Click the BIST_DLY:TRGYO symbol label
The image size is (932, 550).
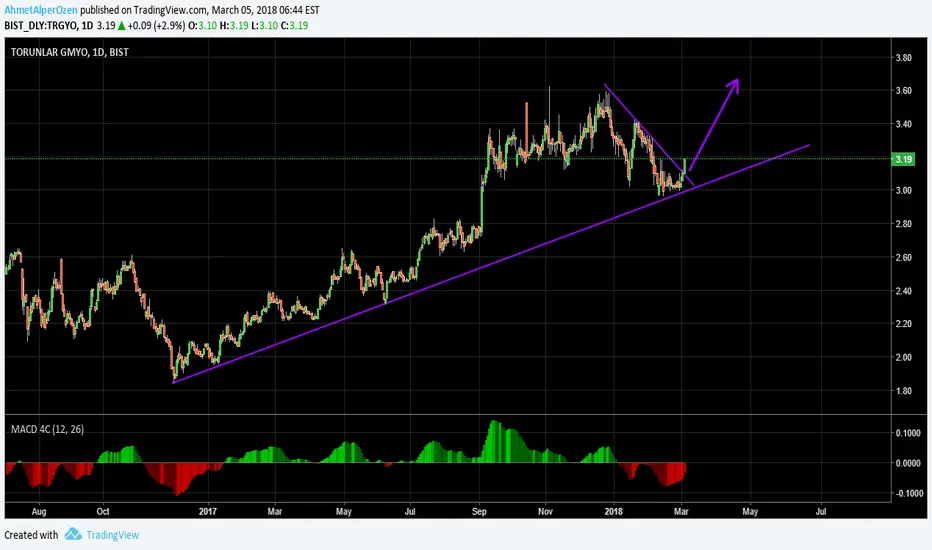point(42,26)
